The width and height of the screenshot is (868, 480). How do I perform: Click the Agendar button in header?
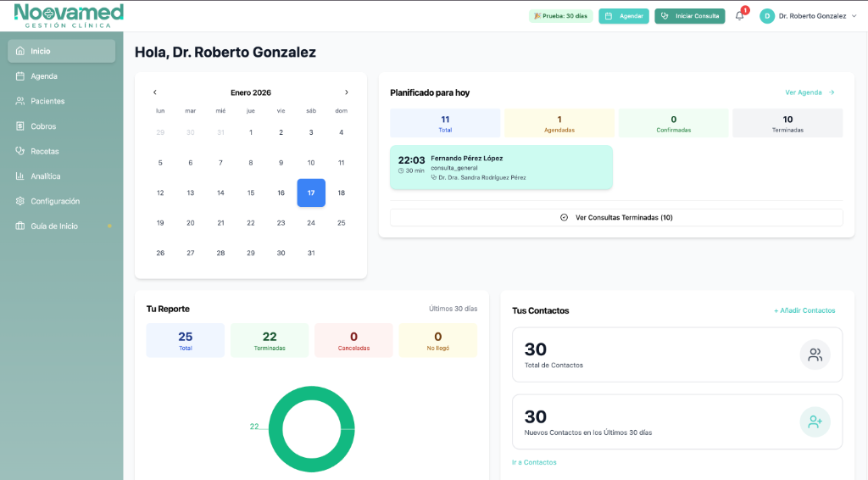tap(624, 16)
